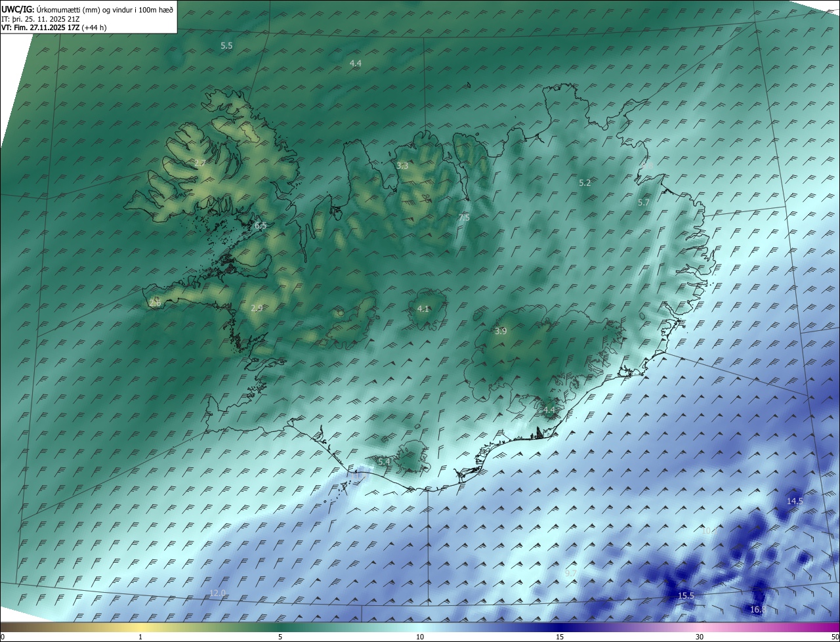Select the 6.5 precipitation value label
The width and height of the screenshot is (840, 642).
click(x=261, y=226)
